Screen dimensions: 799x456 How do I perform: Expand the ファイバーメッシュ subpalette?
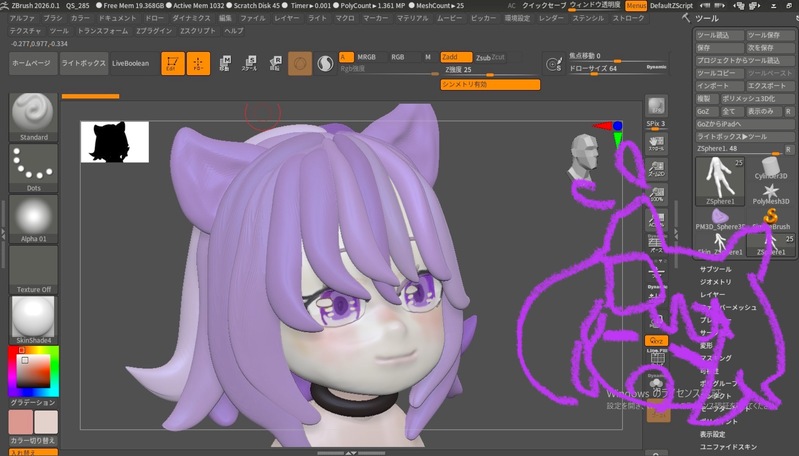click(728, 307)
